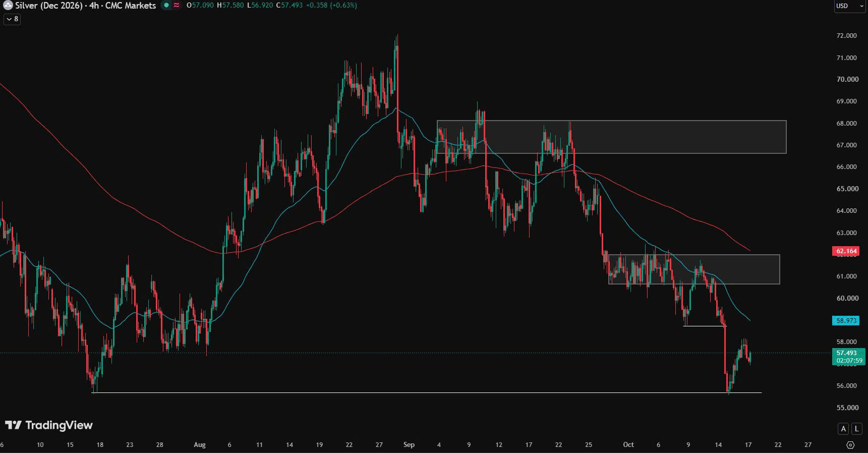
Task: Toggle auto scale with the A button
Action: 843,429
